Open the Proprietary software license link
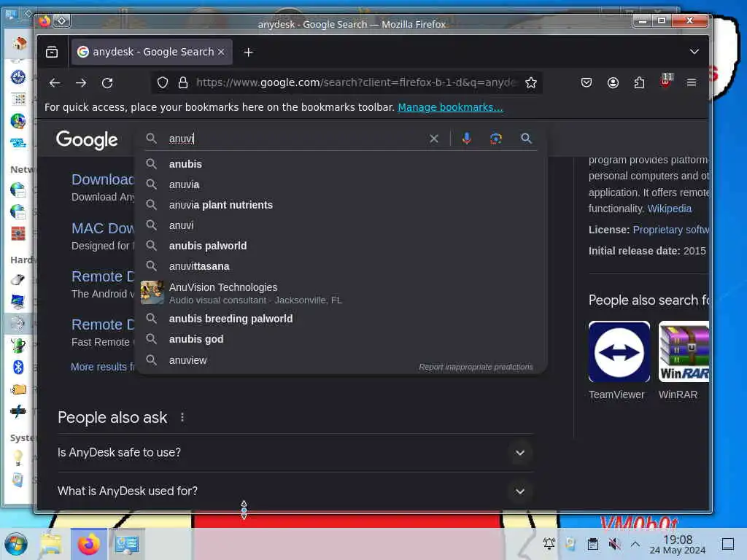747x560 pixels. pos(671,230)
